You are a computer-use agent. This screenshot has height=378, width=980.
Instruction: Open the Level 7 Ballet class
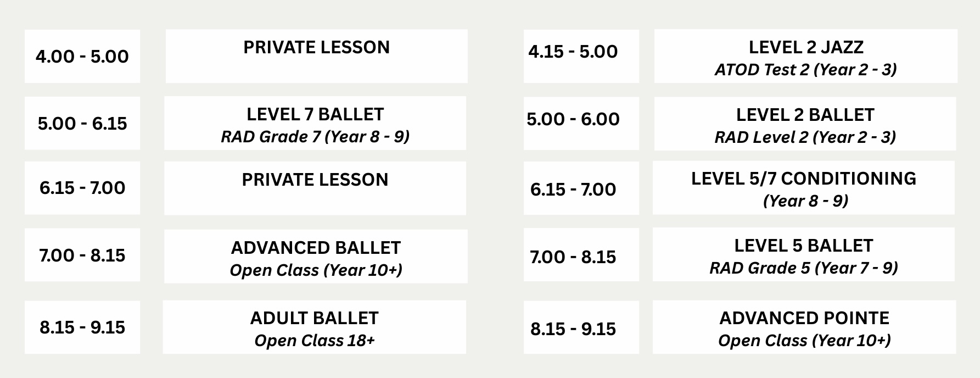click(x=315, y=124)
